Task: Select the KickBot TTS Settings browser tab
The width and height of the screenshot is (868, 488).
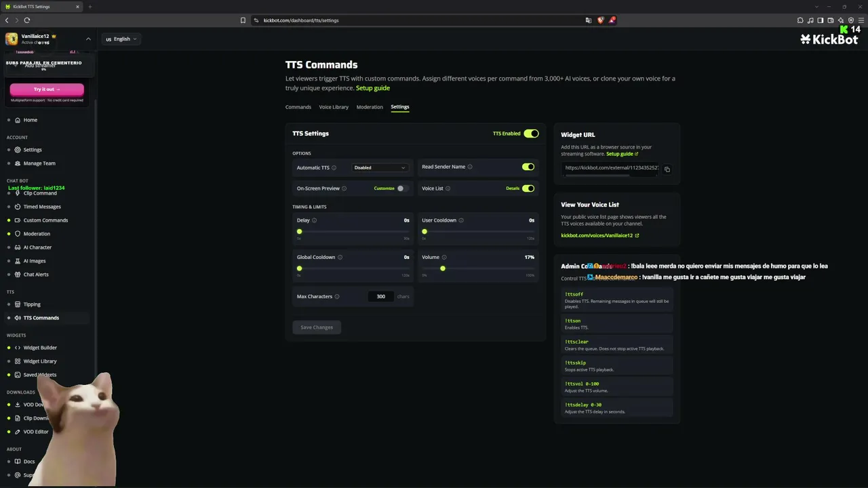Action: click(42, 7)
